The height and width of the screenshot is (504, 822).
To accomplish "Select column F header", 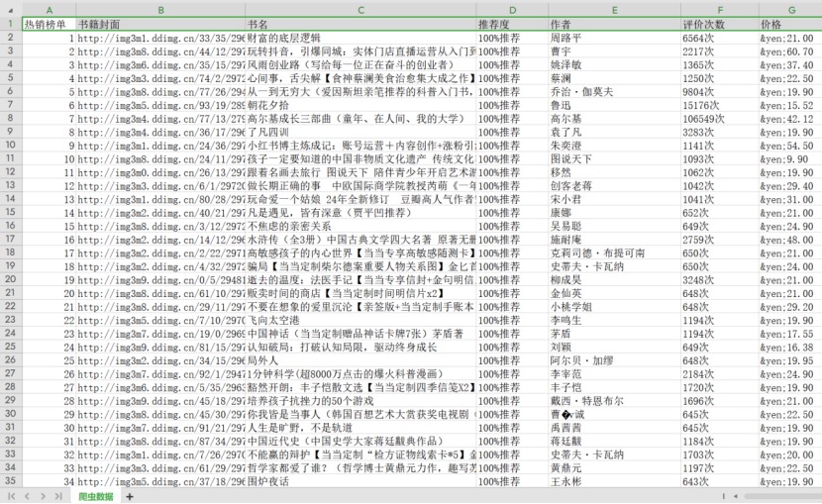I will (x=720, y=10).
